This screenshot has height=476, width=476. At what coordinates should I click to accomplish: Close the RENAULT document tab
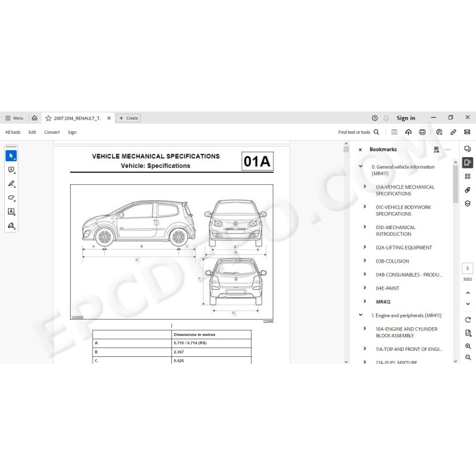pyautogui.click(x=109, y=118)
